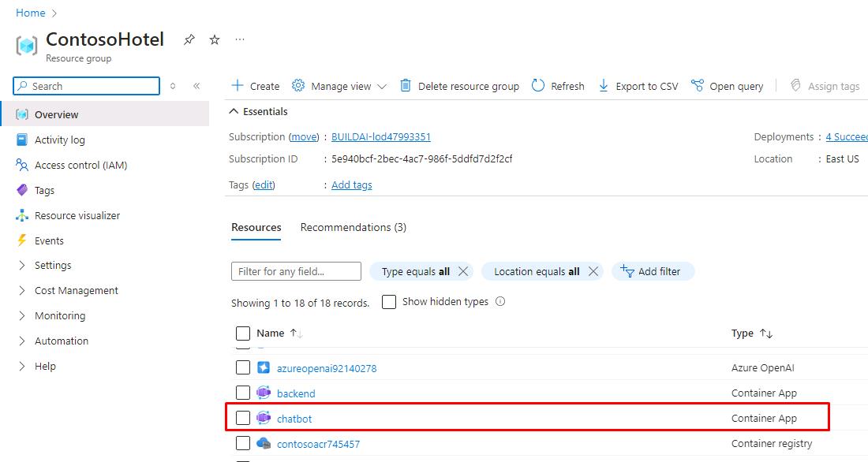Pin the ContosoHotel resource group
The height and width of the screenshot is (462, 868).
189,40
